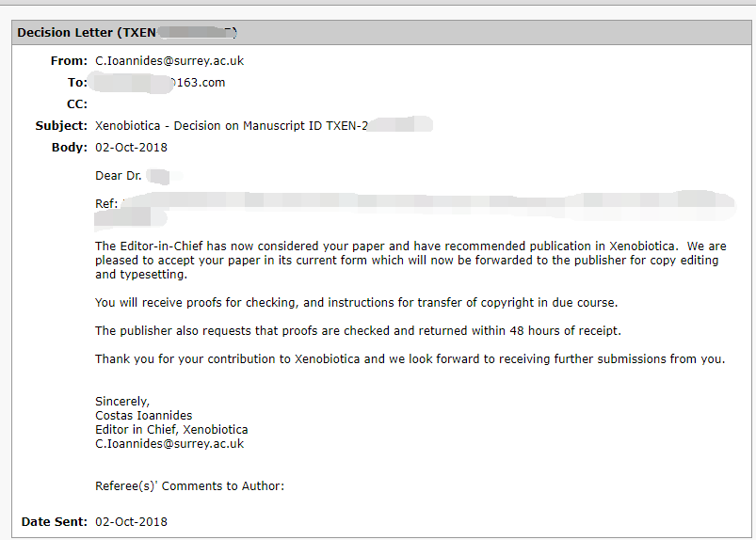Click the recipient 163.com address in To field
Screen dimensions: 756x540
pos(159,83)
